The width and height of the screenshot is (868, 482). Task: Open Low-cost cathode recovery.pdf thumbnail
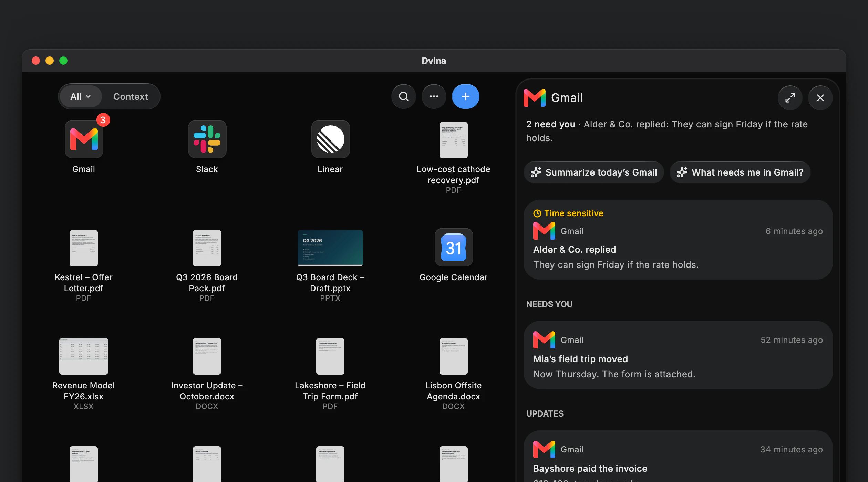pos(454,140)
